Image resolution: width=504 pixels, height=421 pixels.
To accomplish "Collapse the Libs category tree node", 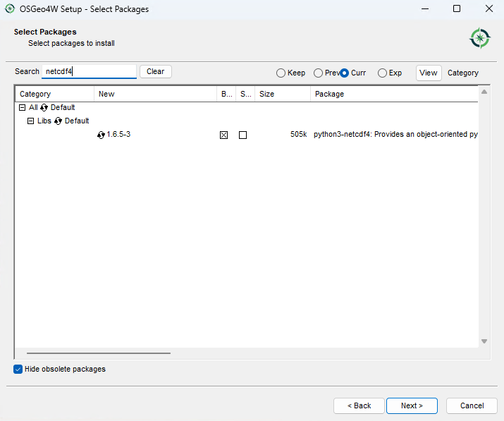I will [x=30, y=121].
